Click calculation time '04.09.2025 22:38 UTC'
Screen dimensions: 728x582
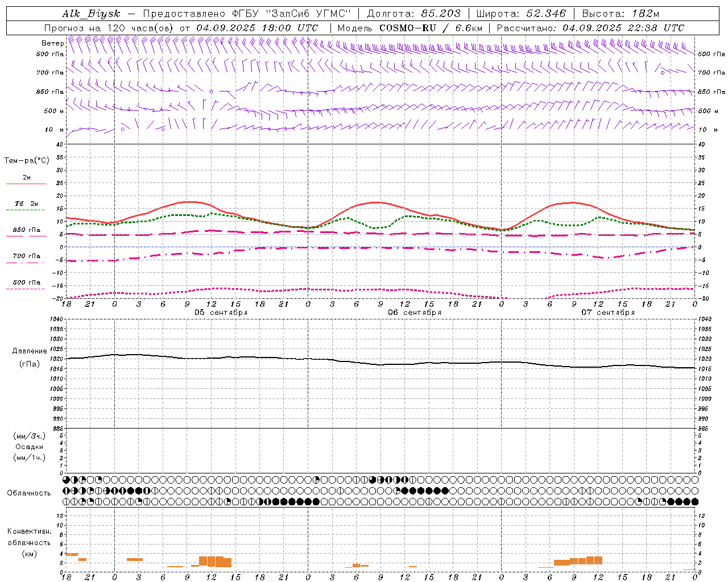tap(623, 28)
